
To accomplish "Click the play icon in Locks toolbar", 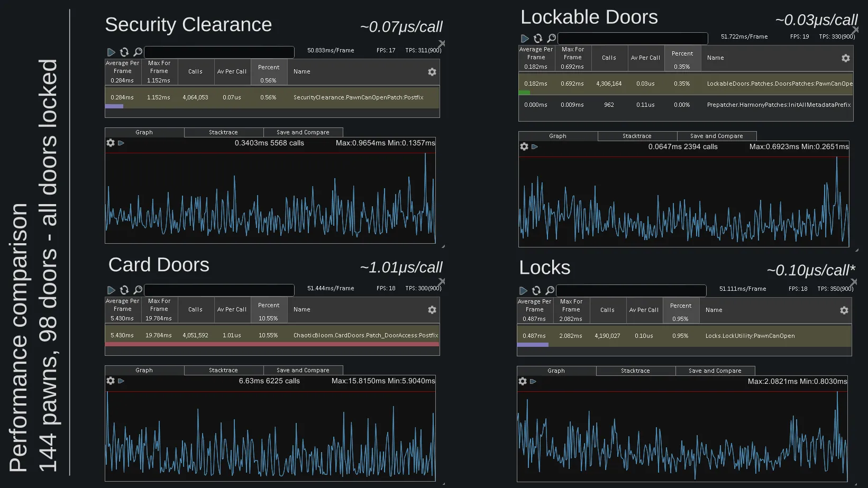I will click(523, 291).
